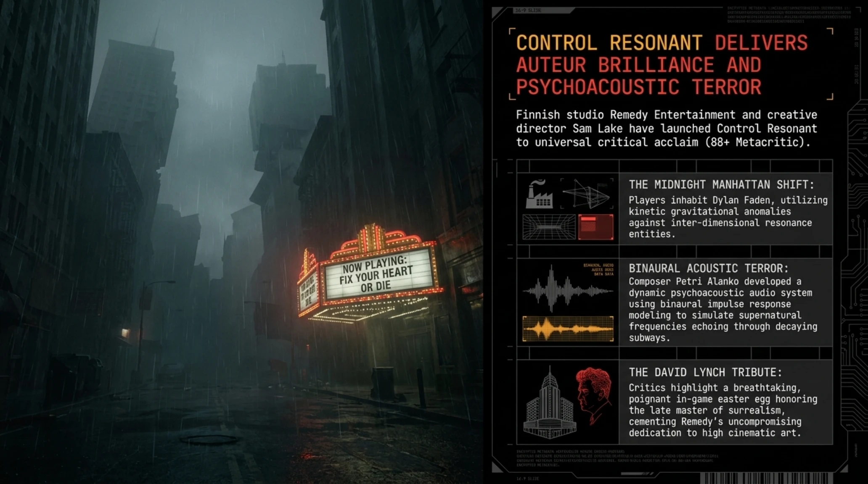Screen dimensions: 868x484
Task: Click the 'binaural impulse response' phrase
Action: [x=725, y=304]
